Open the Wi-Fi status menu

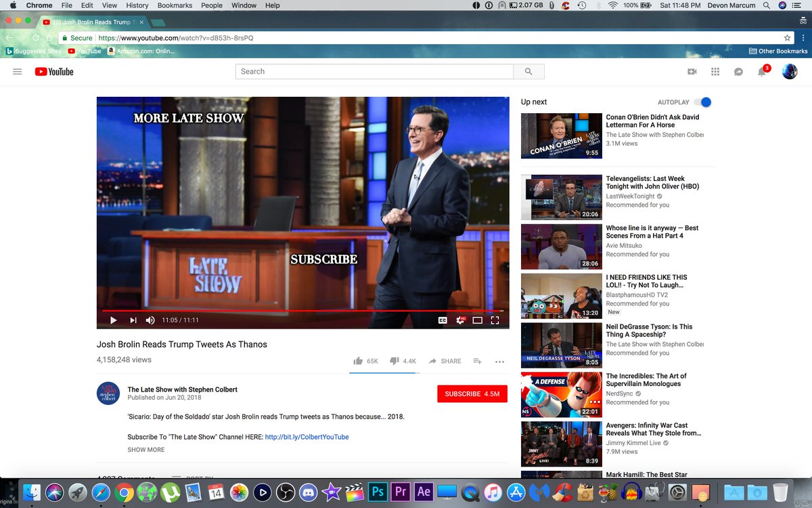point(612,5)
